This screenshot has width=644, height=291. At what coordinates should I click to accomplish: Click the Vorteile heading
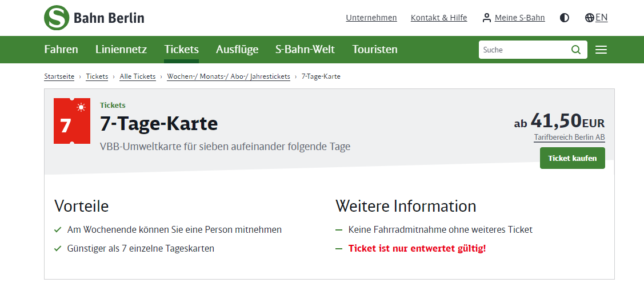[x=81, y=206]
